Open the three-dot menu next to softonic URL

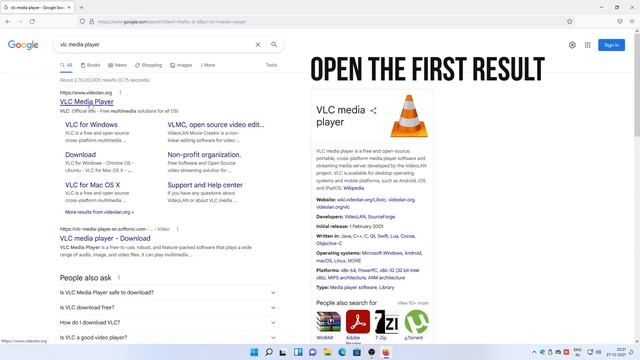point(177,229)
